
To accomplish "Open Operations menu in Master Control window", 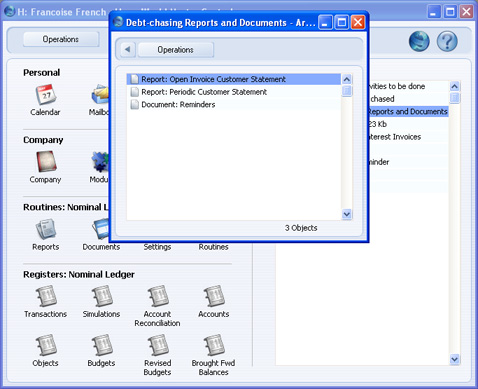I will click(61, 39).
